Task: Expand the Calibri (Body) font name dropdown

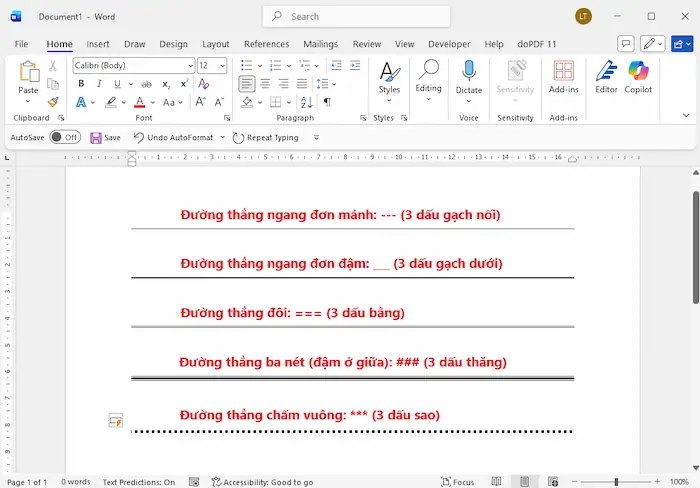Action: click(189, 66)
